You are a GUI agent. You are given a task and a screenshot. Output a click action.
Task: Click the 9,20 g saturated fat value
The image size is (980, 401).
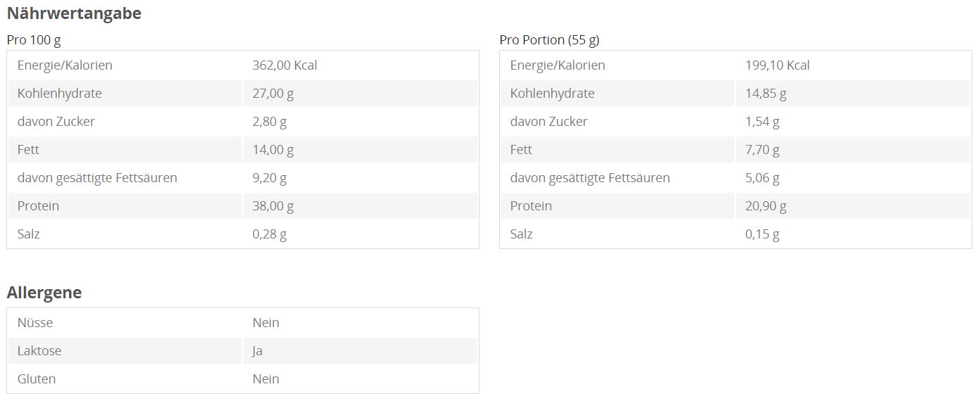coord(270,178)
